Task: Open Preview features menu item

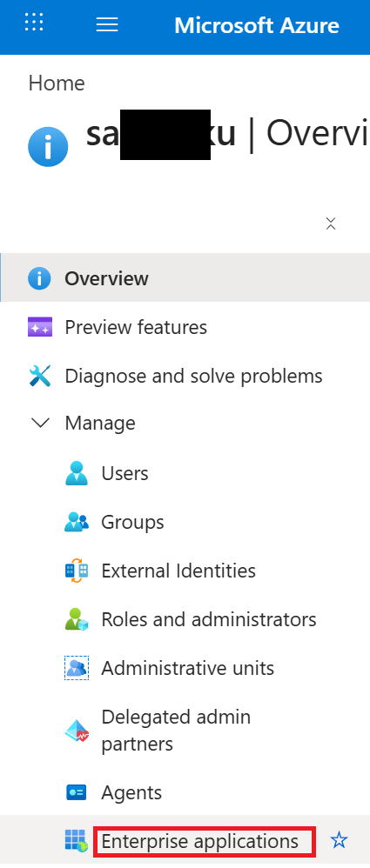Action: [x=185, y=327]
